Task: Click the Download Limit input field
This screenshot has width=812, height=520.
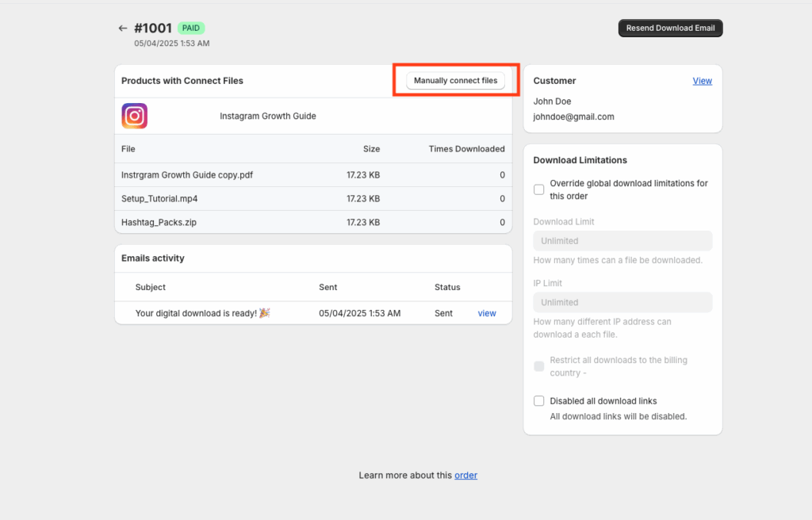Action: [622, 241]
